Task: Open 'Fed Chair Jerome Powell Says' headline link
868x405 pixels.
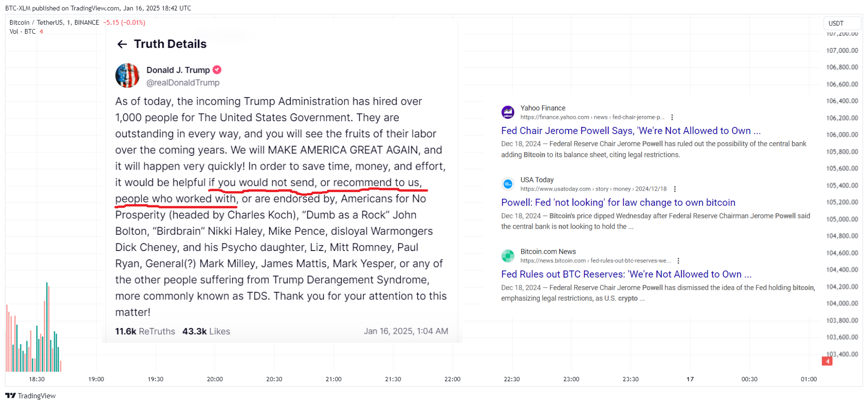Action: (631, 131)
